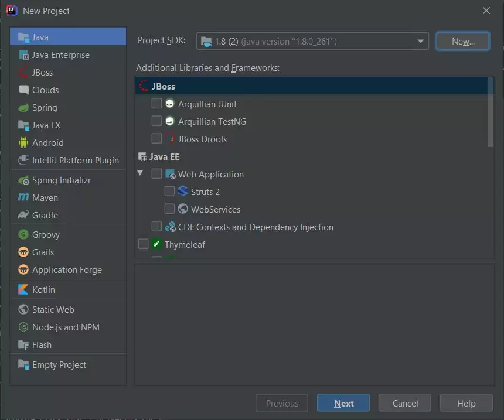This screenshot has height=420, width=504.
Task: Select Android project type
Action: pos(68,143)
